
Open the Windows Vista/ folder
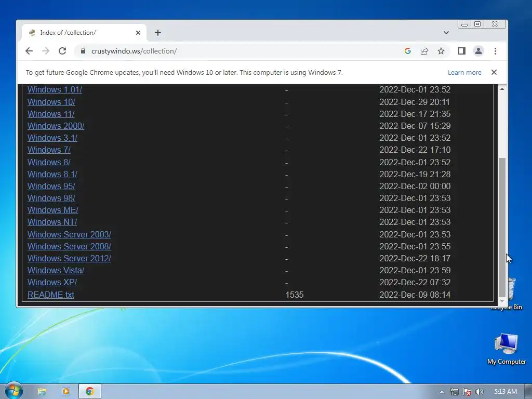click(56, 270)
